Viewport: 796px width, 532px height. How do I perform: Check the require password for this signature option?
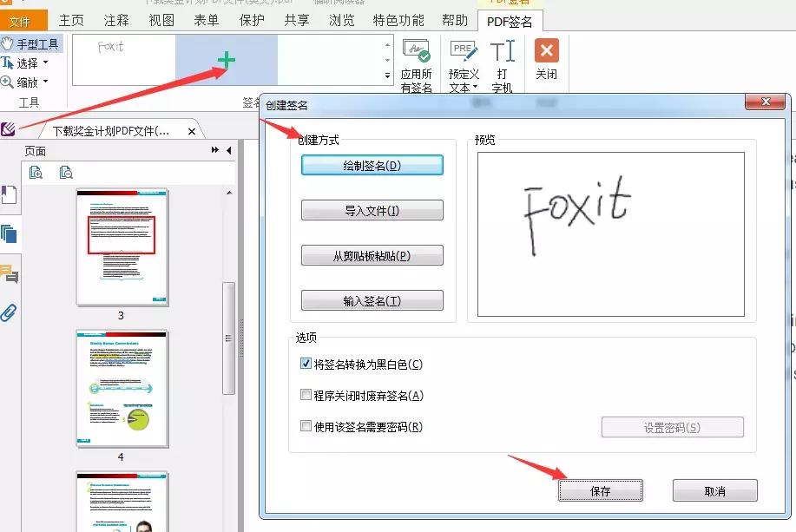(306, 427)
